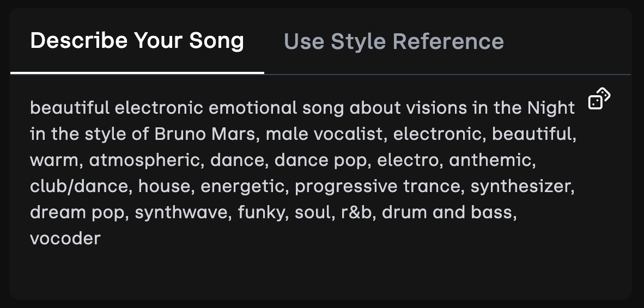This screenshot has width=644, height=308.
Task: Click the word 'Night' in first line
Action: (x=551, y=108)
